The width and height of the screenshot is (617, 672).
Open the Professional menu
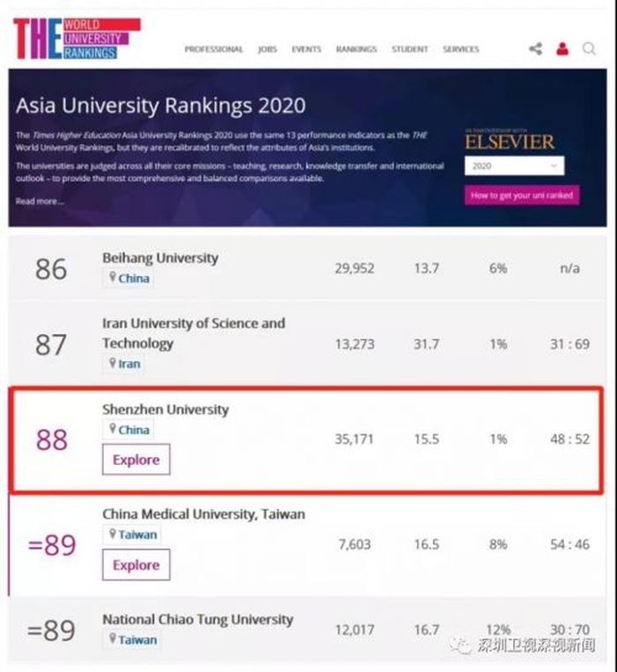[213, 49]
